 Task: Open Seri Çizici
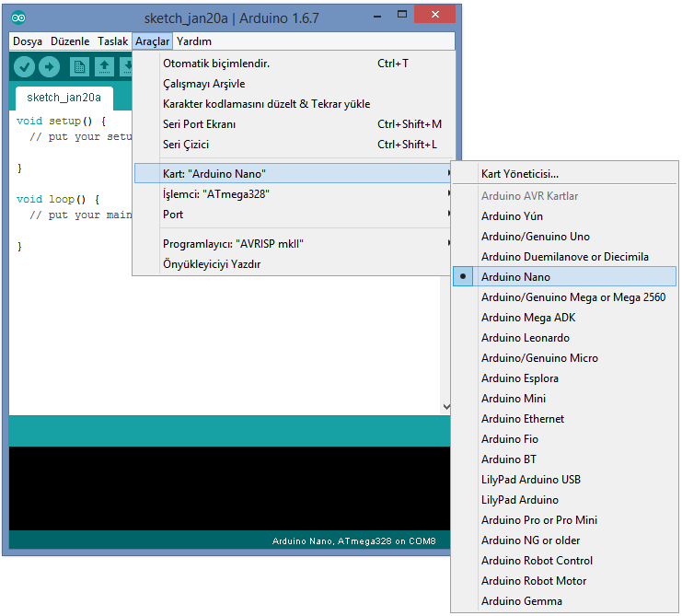point(295,145)
